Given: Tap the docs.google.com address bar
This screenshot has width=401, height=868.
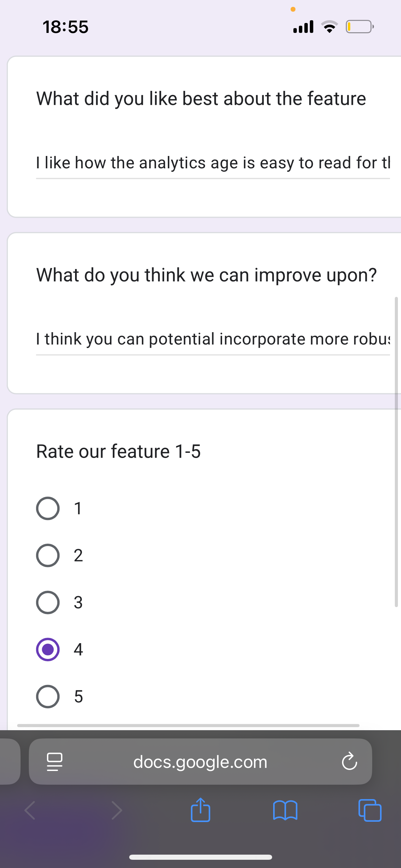Looking at the screenshot, I should coord(200,761).
